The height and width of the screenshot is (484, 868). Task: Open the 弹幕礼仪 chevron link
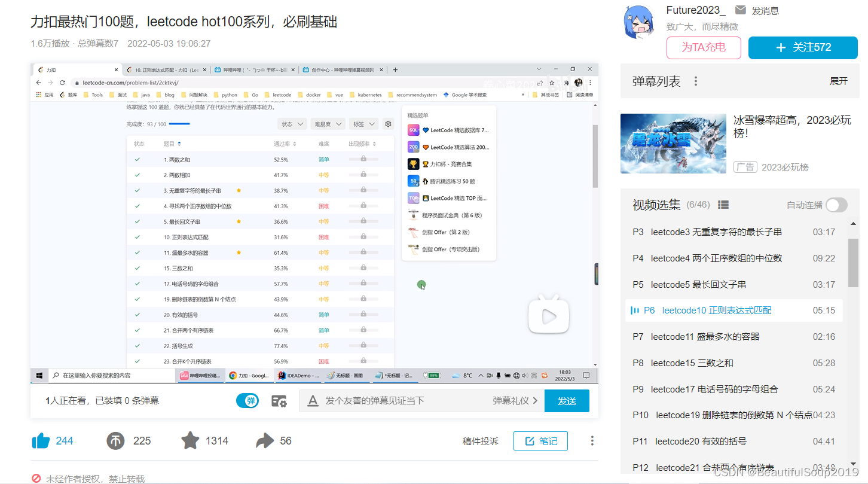click(515, 401)
